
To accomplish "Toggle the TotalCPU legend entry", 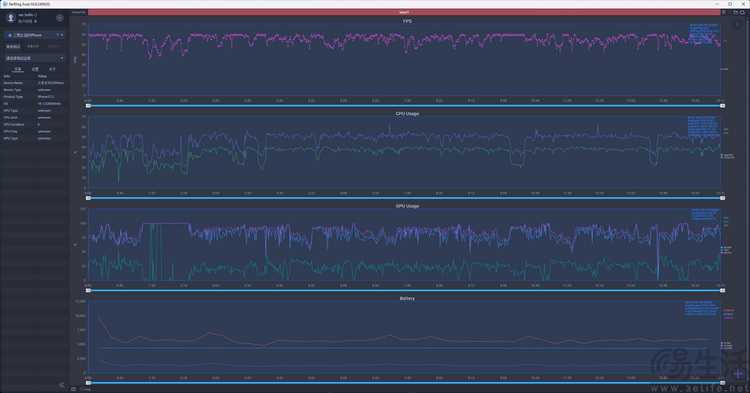I will coord(728,157).
